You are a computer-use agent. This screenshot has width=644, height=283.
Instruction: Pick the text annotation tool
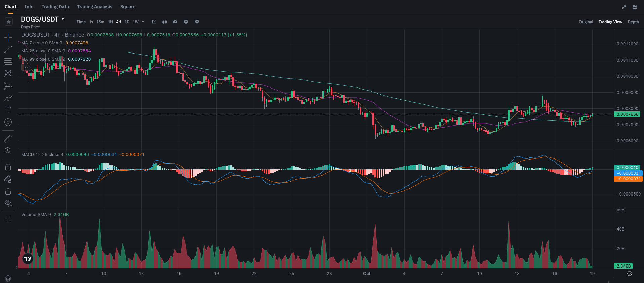8,110
